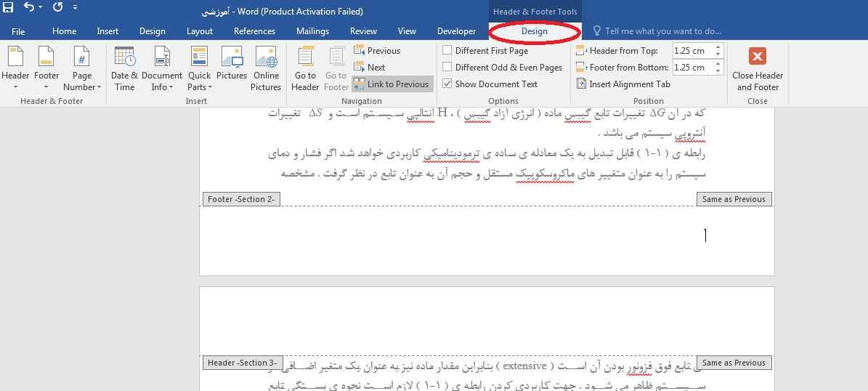Click the Tell me search box
Screen dimensions: 868x391
(x=662, y=31)
